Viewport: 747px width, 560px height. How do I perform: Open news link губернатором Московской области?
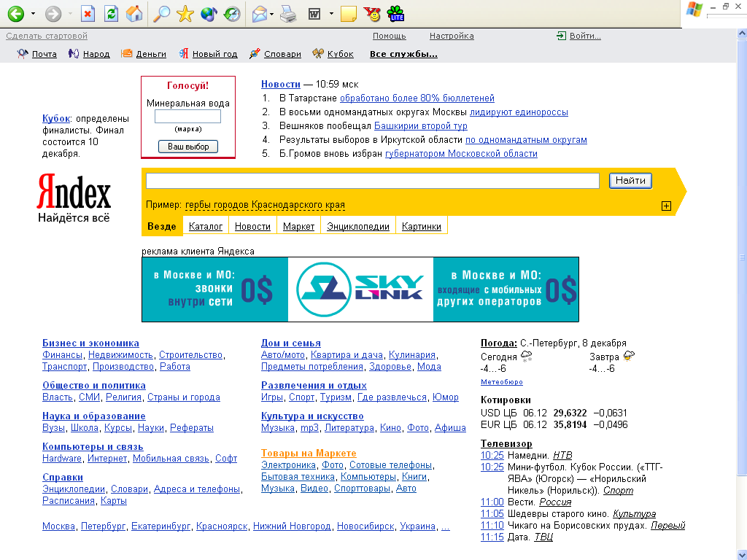(x=461, y=153)
